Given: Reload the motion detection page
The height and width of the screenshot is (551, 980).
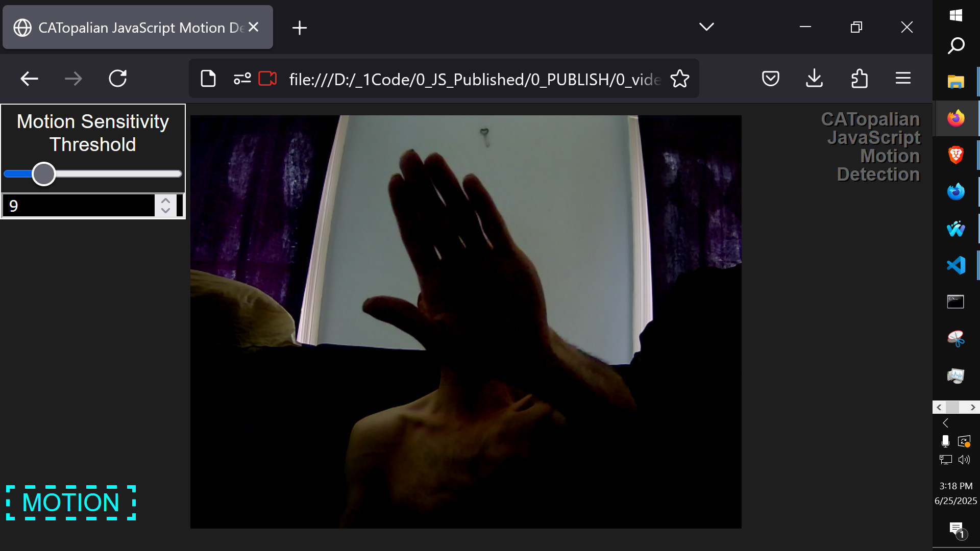Looking at the screenshot, I should pos(118,79).
